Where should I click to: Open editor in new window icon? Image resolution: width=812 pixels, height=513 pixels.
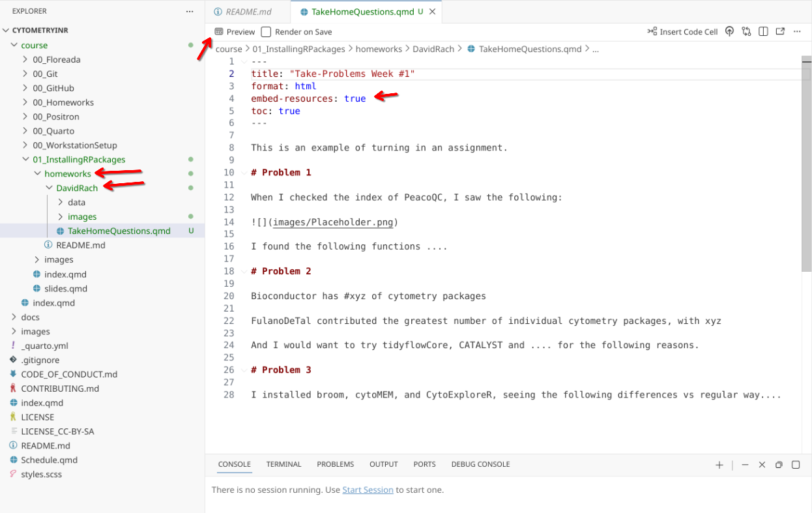pos(780,32)
